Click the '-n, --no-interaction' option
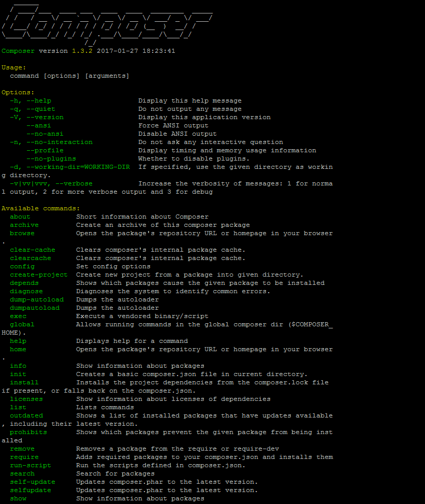The height and width of the screenshot is (504, 425). [x=51, y=142]
